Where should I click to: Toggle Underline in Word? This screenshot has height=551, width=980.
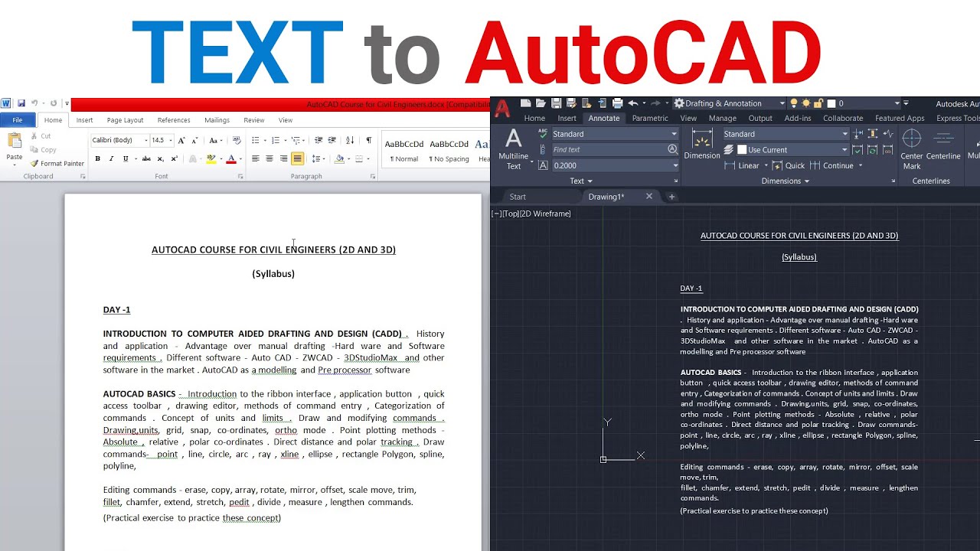coord(124,158)
